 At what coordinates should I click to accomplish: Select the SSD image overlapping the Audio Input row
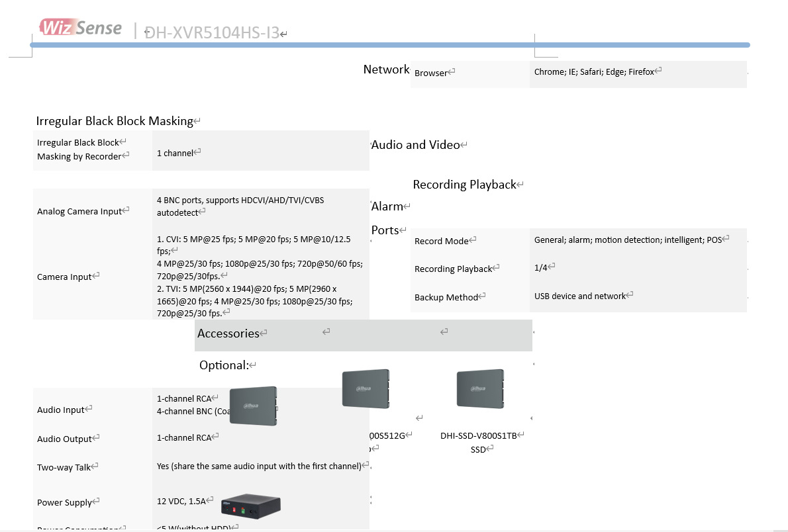(253, 406)
